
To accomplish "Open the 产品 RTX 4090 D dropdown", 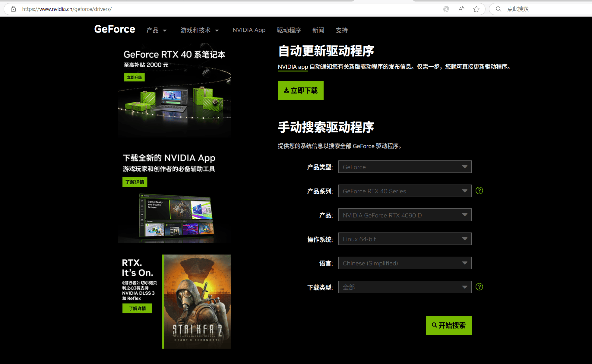I will pyautogui.click(x=405, y=215).
